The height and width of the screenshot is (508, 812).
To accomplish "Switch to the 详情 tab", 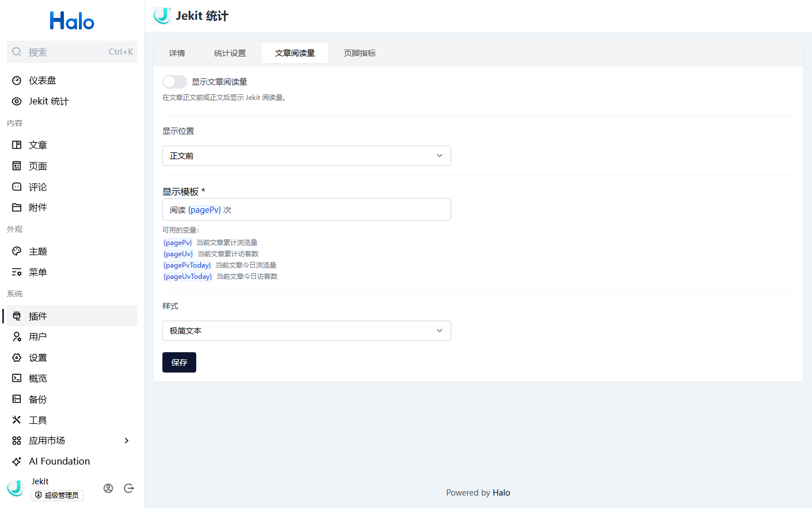I will [177, 53].
